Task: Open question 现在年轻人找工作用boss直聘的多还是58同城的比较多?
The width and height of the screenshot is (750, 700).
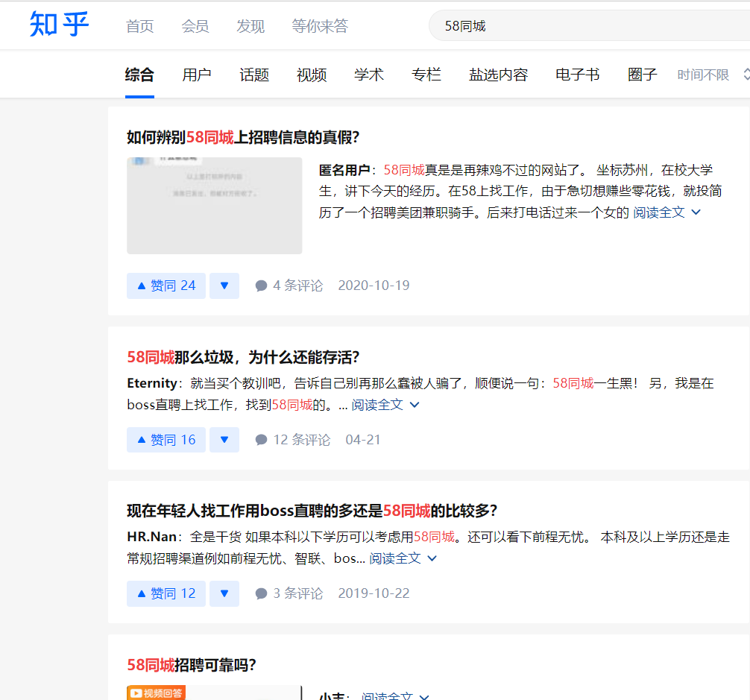Action: coord(312,511)
